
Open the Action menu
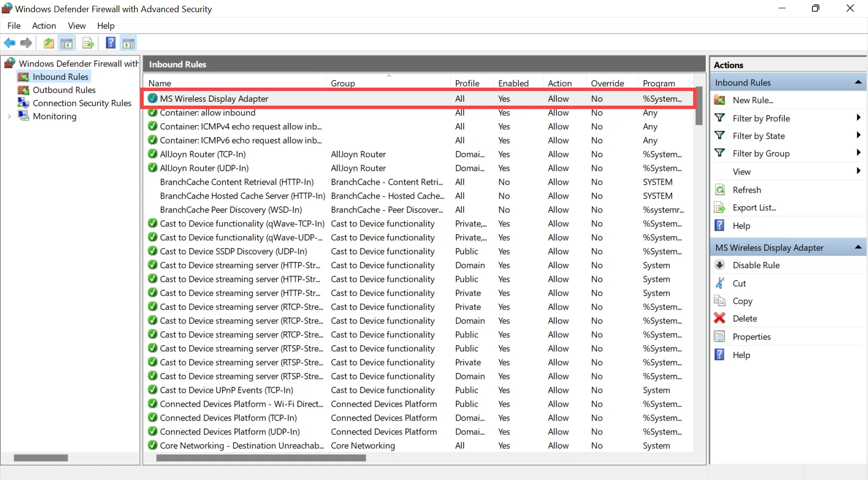tap(44, 26)
